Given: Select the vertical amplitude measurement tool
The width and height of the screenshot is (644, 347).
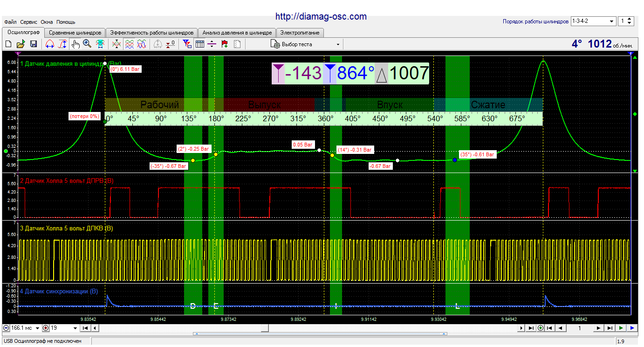Looking at the screenshot, I should [62, 44].
